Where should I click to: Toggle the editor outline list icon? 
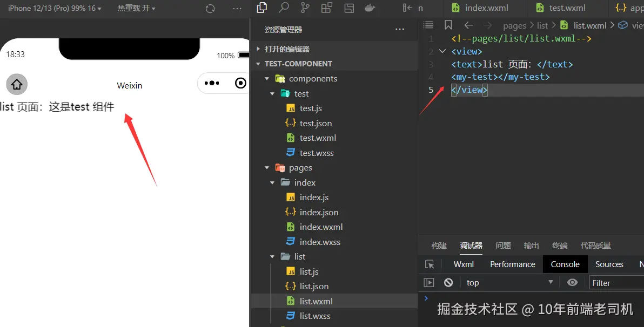tap(428, 25)
